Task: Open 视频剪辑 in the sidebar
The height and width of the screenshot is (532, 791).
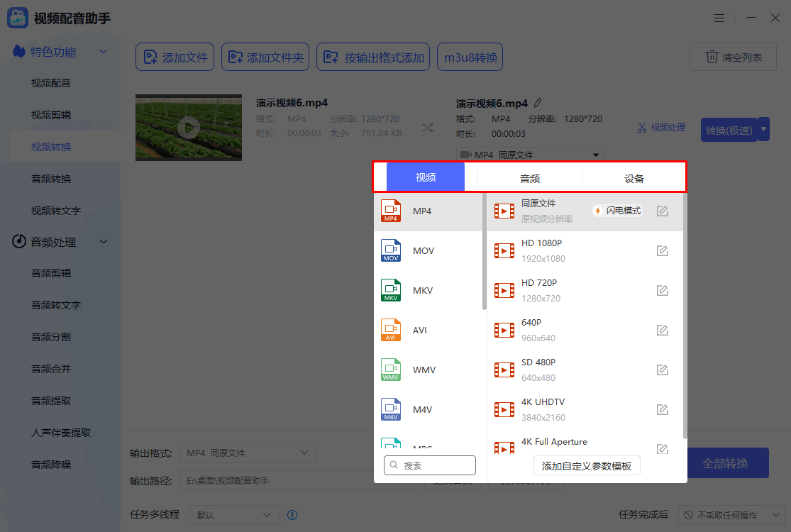Action: coord(51,115)
